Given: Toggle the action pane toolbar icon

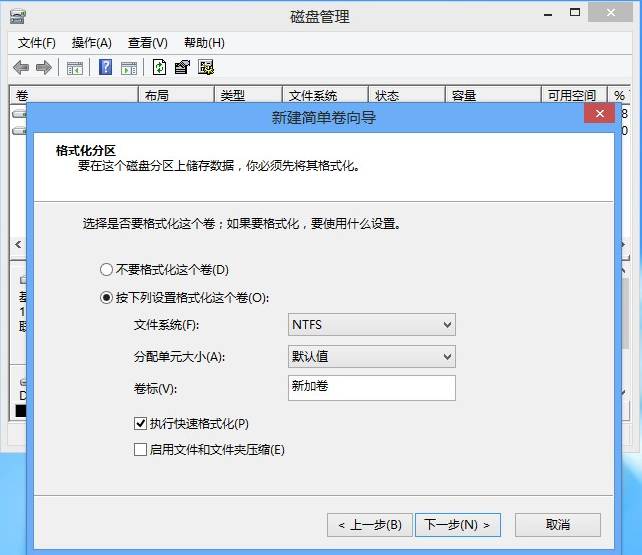Looking at the screenshot, I should [x=129, y=68].
